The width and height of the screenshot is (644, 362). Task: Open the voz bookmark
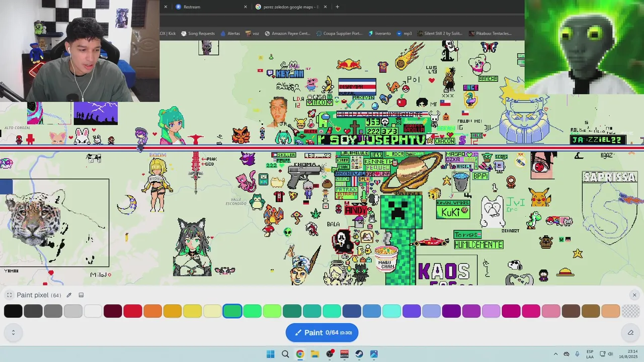[x=252, y=34]
